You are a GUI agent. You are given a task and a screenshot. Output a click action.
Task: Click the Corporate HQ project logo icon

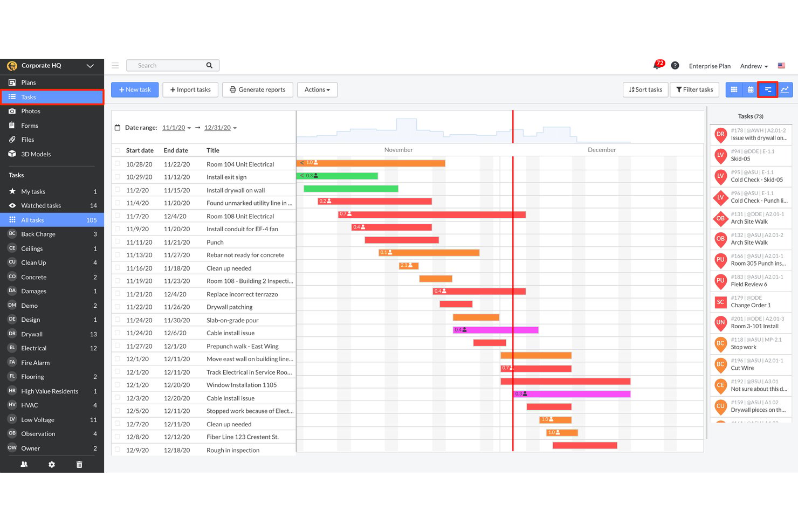tap(12, 66)
